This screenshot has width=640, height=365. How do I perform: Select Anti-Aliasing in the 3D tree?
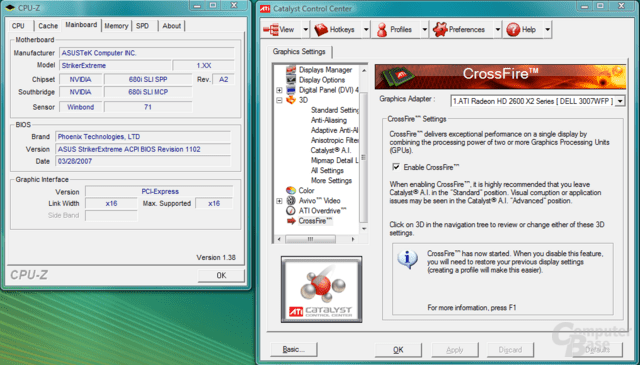(x=329, y=120)
